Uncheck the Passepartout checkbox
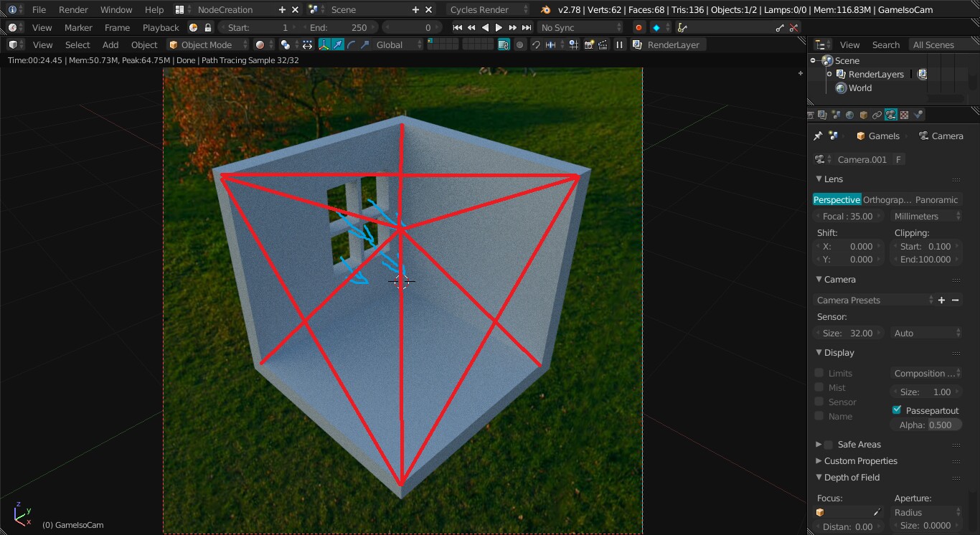The height and width of the screenshot is (535, 980). point(897,410)
